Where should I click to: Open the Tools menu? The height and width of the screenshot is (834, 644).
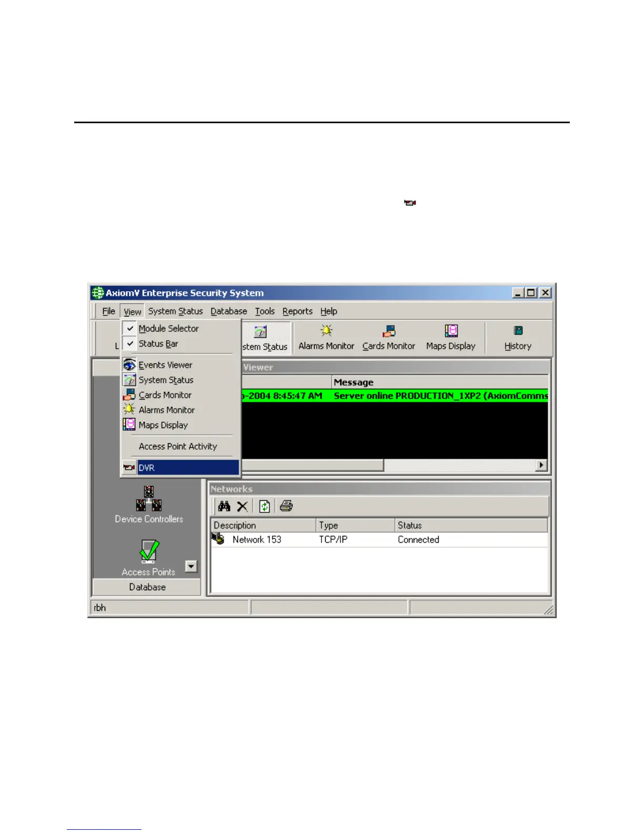(265, 311)
